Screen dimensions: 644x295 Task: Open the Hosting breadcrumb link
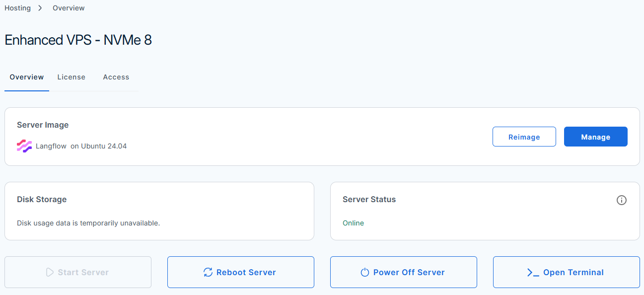pos(17,8)
